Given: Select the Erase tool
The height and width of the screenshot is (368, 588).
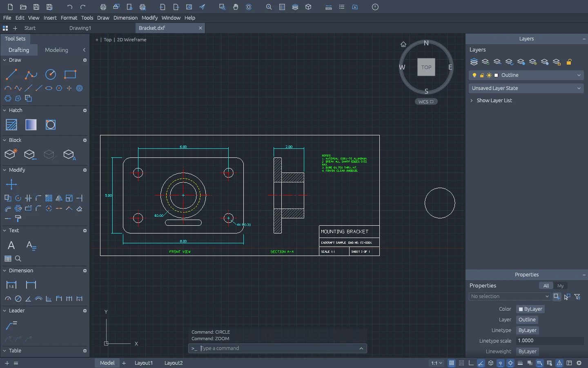Looking at the screenshot, I should click(x=79, y=209).
